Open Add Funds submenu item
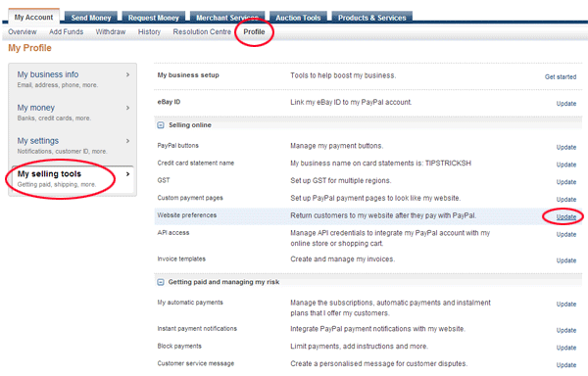The image size is (588, 376). [x=66, y=32]
